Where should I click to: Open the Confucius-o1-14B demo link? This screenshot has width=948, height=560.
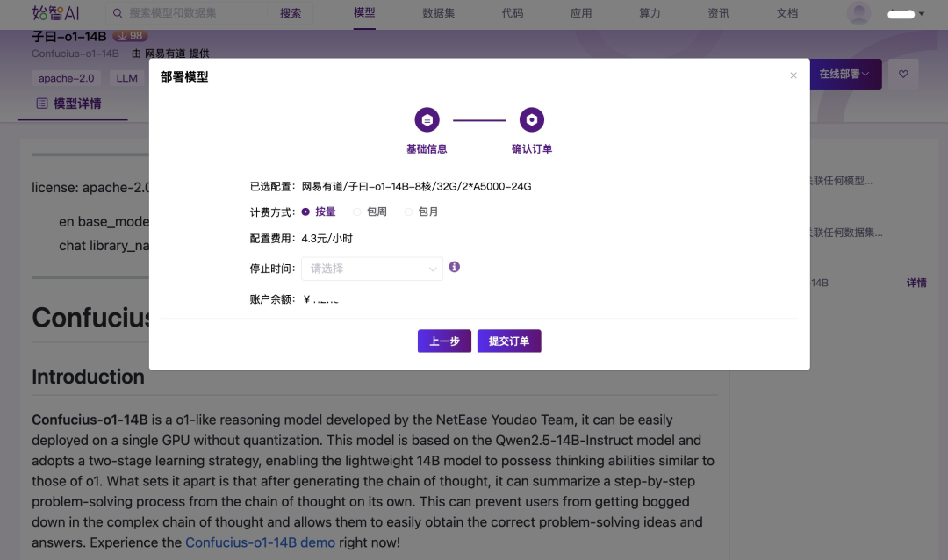point(260,542)
